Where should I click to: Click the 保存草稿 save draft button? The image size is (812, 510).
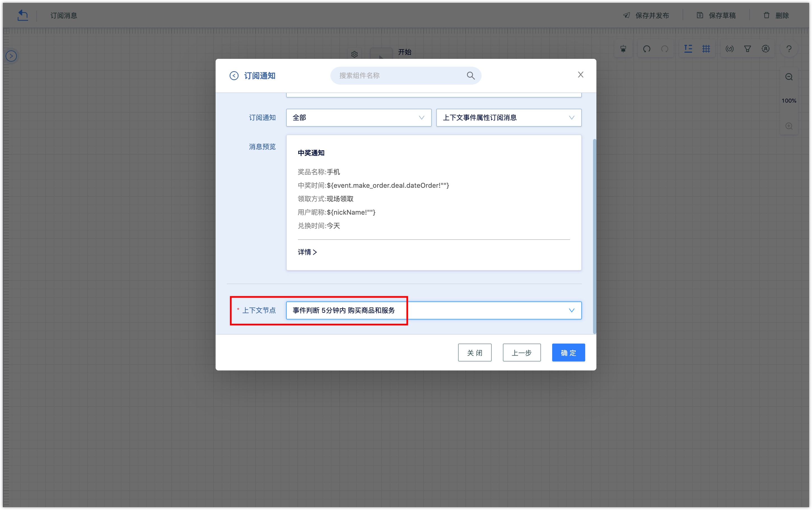coord(716,15)
